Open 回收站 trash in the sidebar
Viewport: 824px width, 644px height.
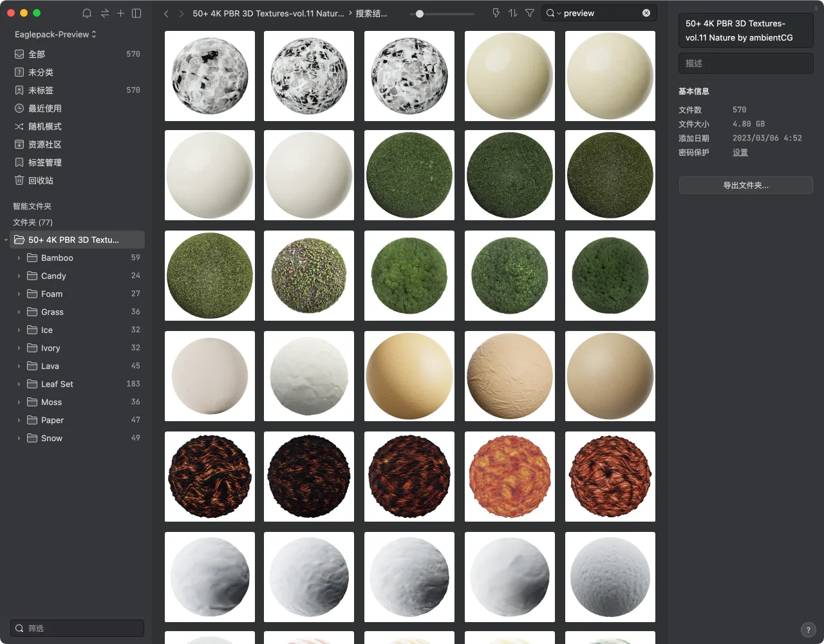(77, 180)
